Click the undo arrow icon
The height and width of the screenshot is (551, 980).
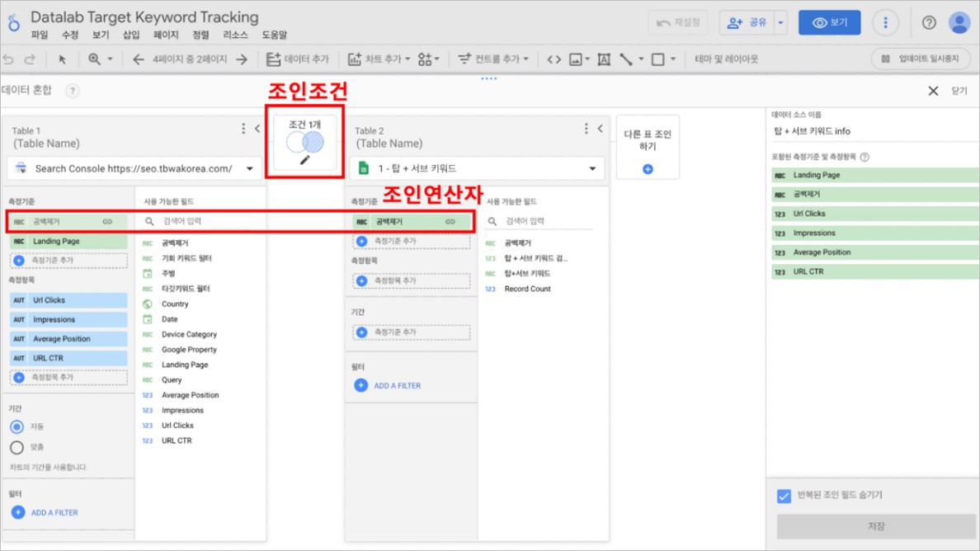point(9,59)
